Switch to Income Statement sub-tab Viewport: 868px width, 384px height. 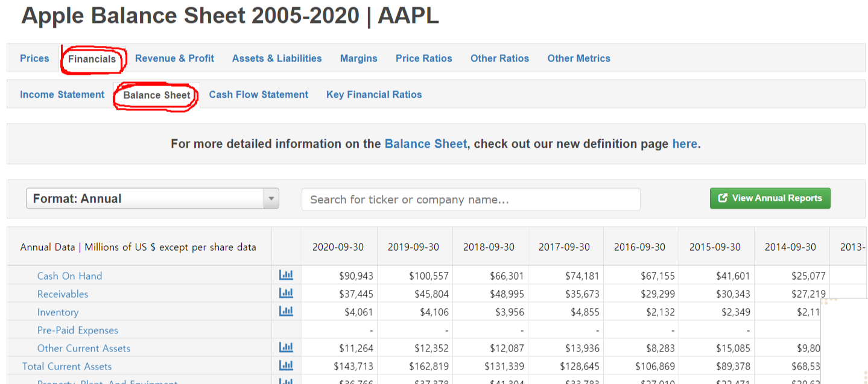tap(62, 95)
